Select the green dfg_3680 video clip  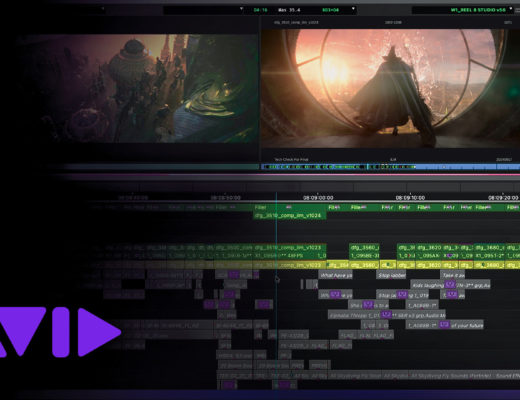coord(489,248)
